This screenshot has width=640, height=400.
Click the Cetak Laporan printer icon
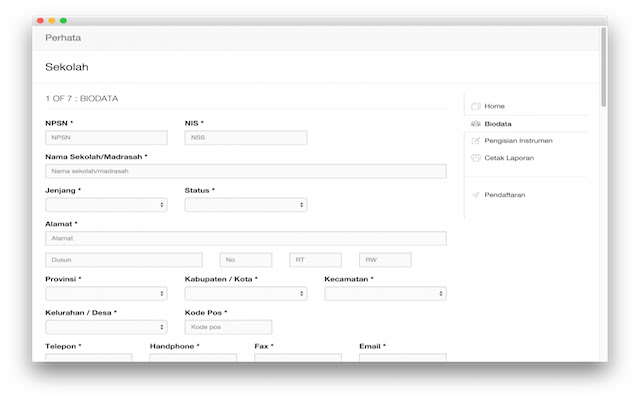(476, 158)
